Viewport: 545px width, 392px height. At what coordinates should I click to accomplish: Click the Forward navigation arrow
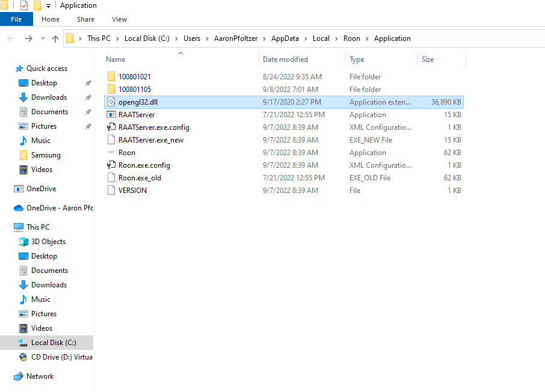[29, 38]
